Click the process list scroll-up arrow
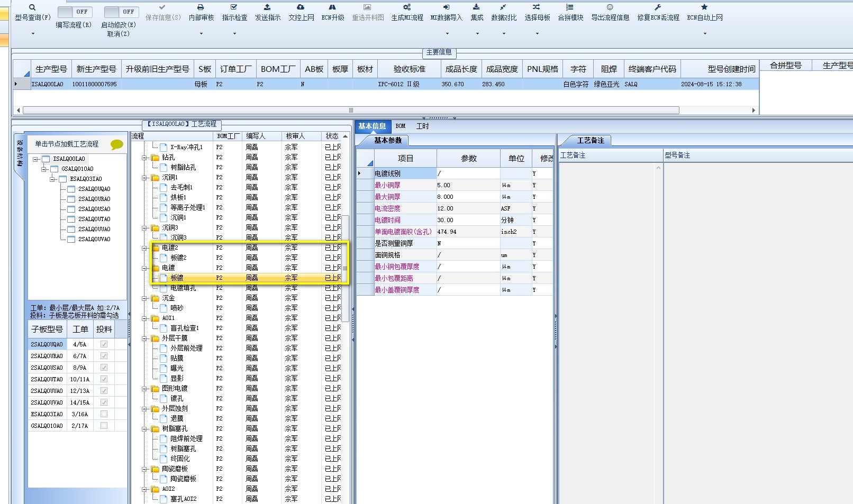Screen dimensions: 853x504 tap(345, 136)
